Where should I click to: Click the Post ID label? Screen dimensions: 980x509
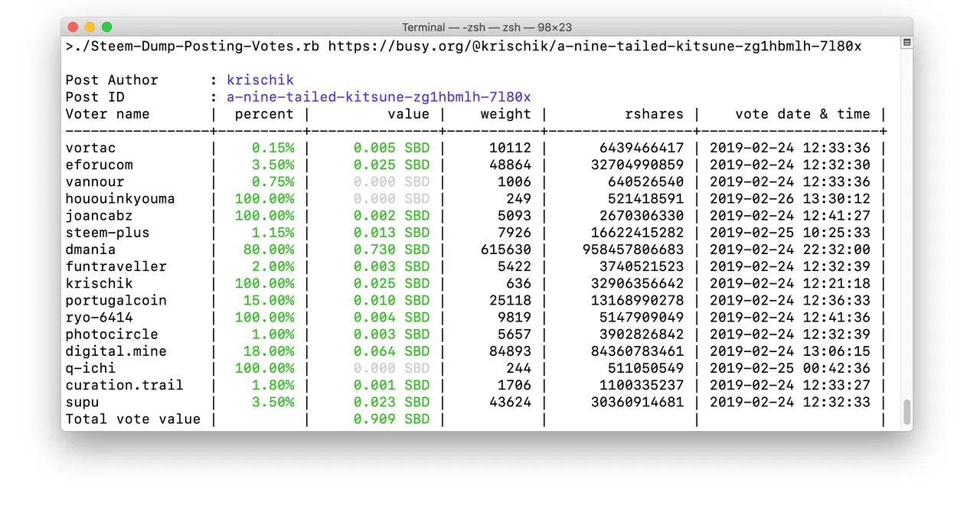(x=95, y=97)
